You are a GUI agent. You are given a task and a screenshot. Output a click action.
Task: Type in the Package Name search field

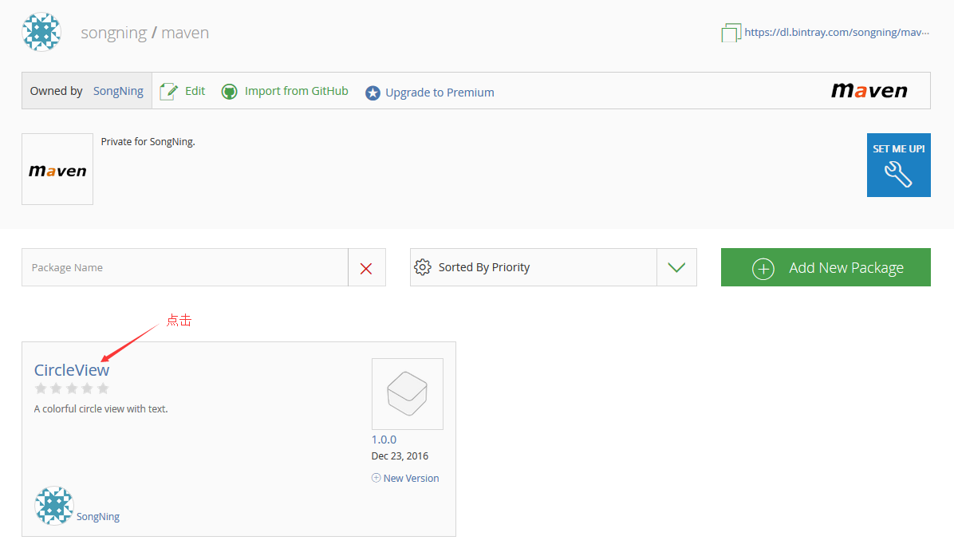click(184, 267)
